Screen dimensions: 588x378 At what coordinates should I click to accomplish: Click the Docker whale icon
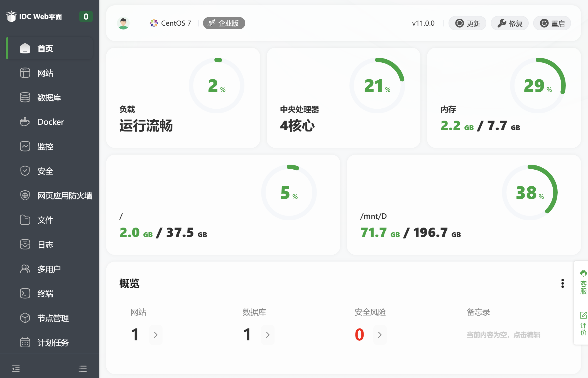tap(25, 122)
